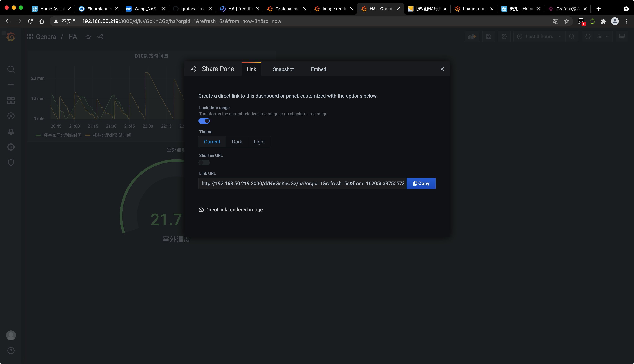Switch to the Link tab
634x364 pixels.
click(251, 69)
